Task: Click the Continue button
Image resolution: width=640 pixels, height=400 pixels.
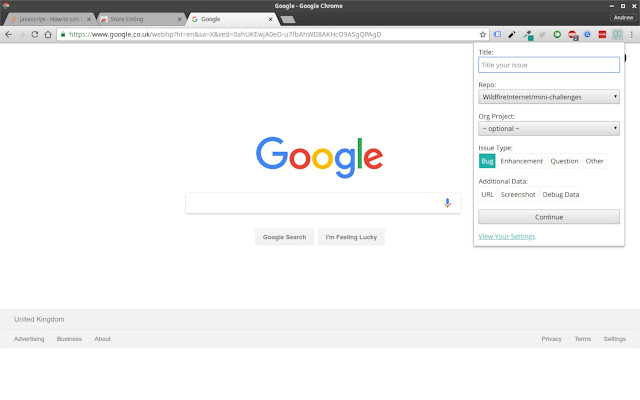Action: pyautogui.click(x=549, y=217)
